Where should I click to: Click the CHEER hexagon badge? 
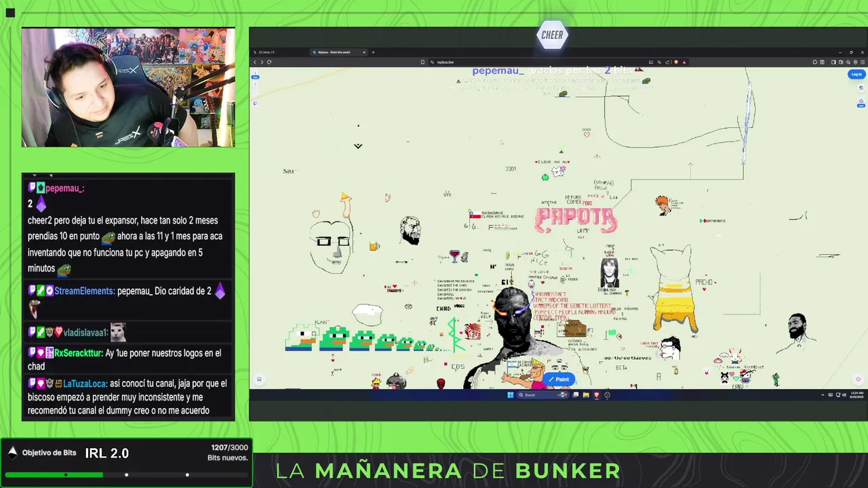pos(552,35)
